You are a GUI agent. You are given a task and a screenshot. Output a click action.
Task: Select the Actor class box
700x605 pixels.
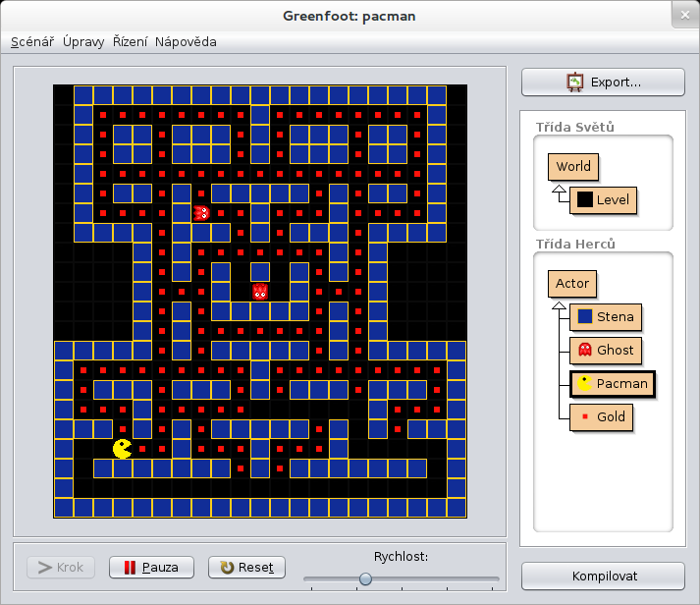[x=571, y=284]
